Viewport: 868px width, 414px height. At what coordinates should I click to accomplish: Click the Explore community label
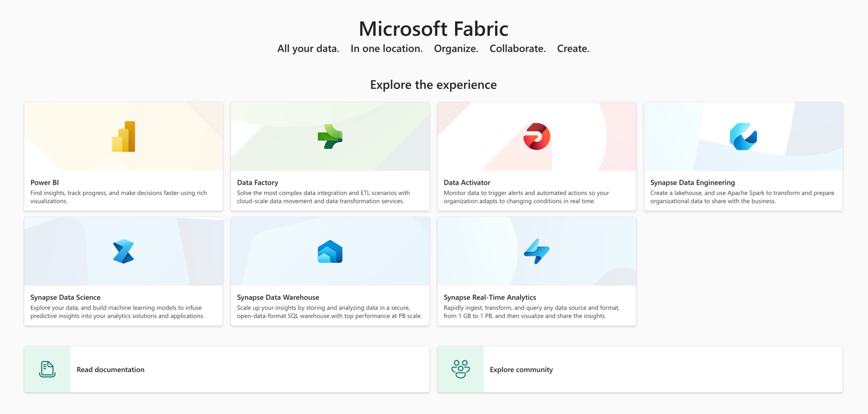click(x=521, y=369)
